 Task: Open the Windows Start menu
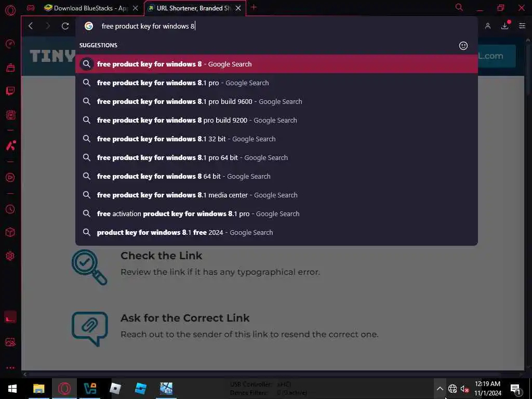[12, 389]
